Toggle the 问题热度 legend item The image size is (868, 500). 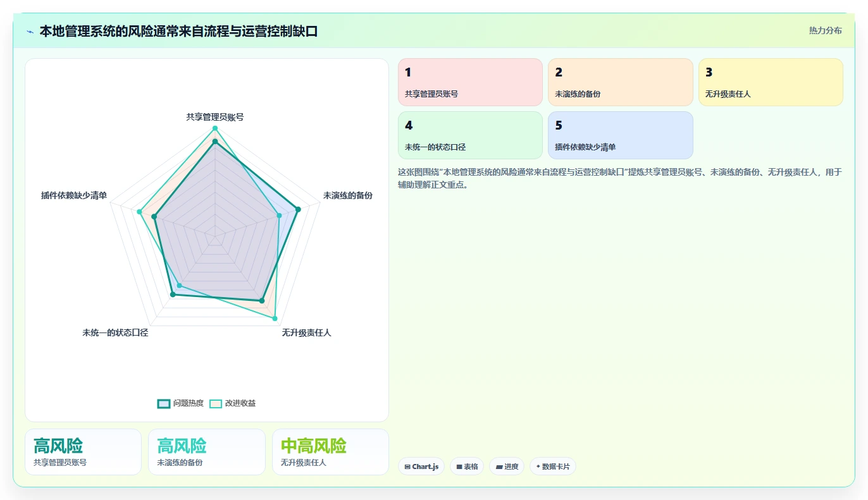180,403
